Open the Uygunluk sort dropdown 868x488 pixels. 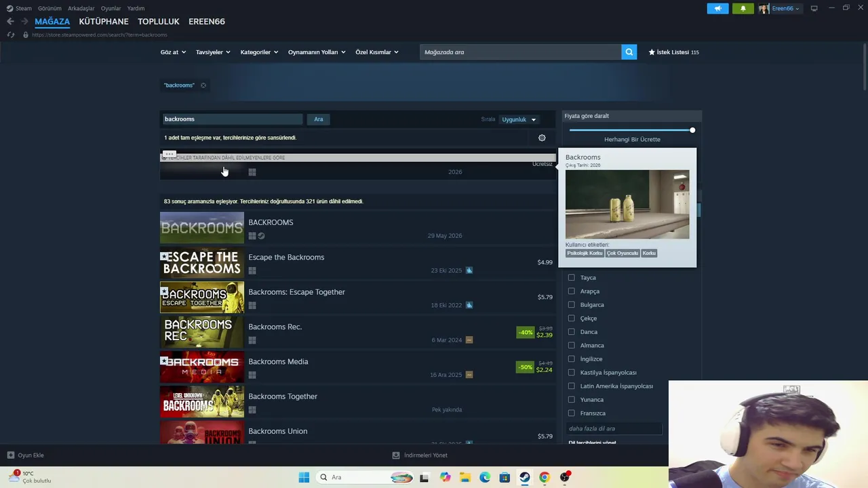pyautogui.click(x=519, y=119)
